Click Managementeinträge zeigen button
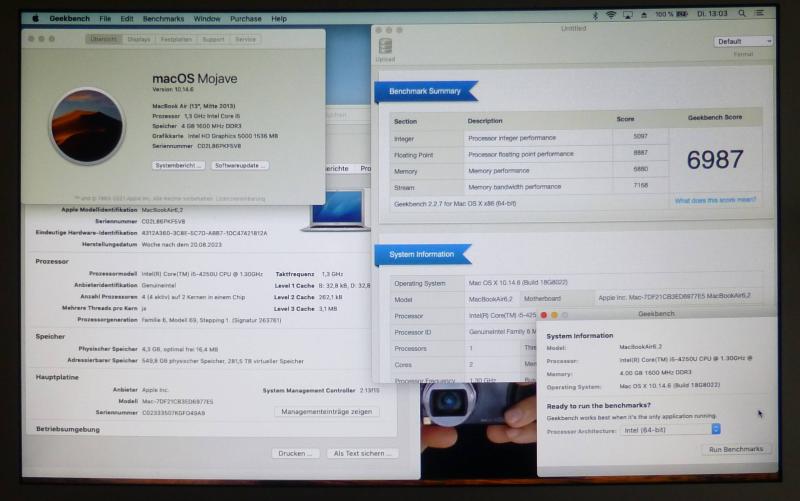The image size is (800, 501). (326, 411)
